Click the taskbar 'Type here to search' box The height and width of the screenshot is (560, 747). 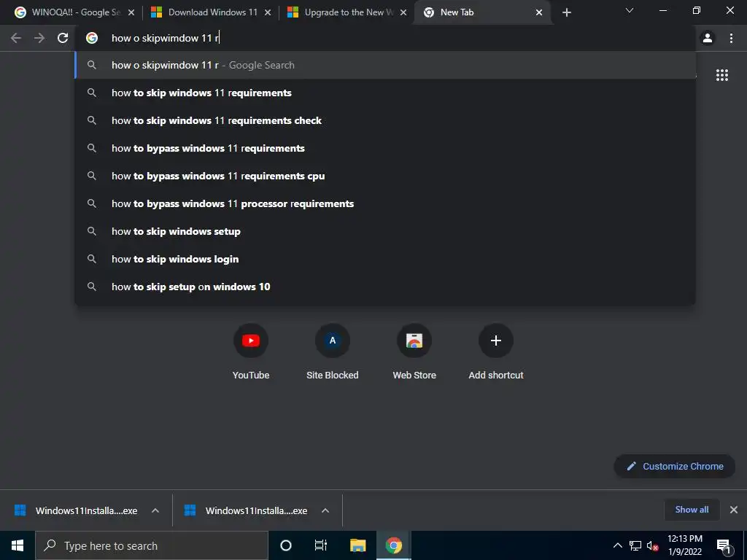(152, 545)
